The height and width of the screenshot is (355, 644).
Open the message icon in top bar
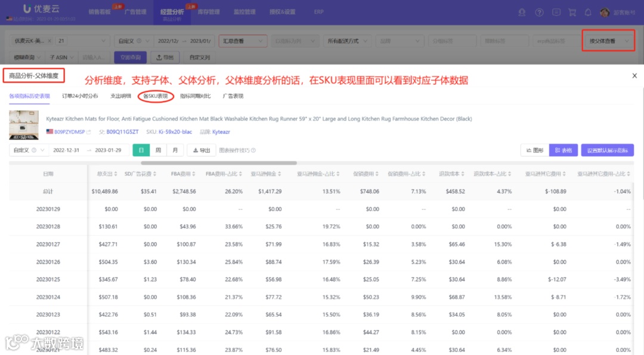click(556, 13)
